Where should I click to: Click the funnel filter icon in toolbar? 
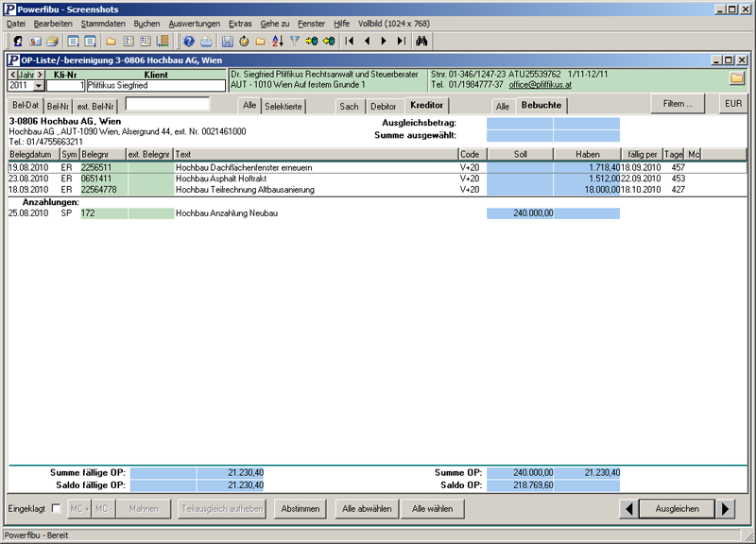(x=295, y=42)
